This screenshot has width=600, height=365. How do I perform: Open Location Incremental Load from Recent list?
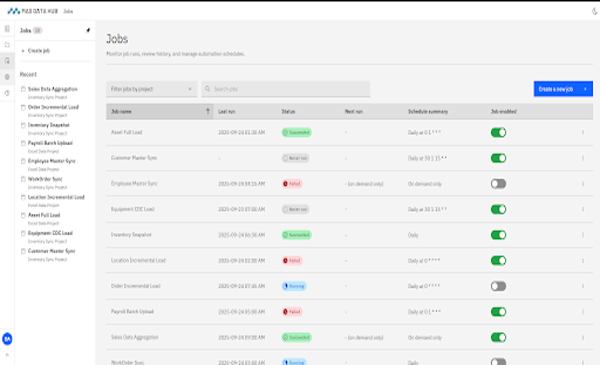[x=56, y=197]
